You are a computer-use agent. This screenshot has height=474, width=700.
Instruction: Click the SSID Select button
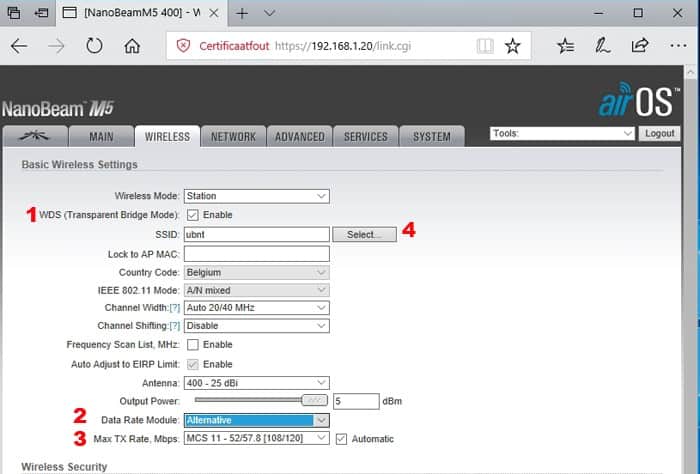364,234
